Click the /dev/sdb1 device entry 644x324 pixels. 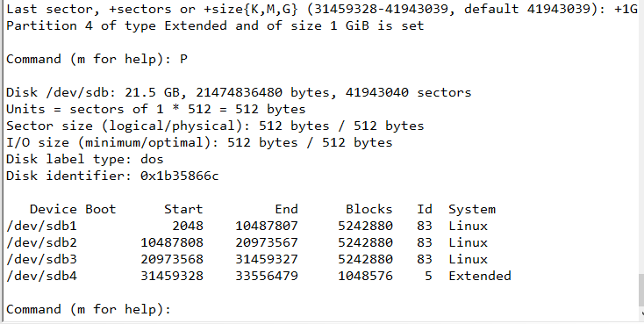(x=41, y=226)
